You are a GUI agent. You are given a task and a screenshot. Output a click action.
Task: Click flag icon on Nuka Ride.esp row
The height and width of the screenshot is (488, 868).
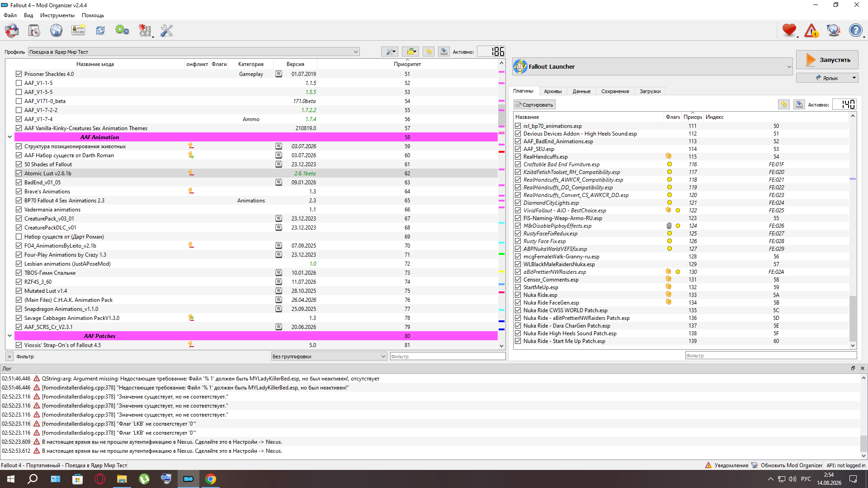[x=669, y=295]
